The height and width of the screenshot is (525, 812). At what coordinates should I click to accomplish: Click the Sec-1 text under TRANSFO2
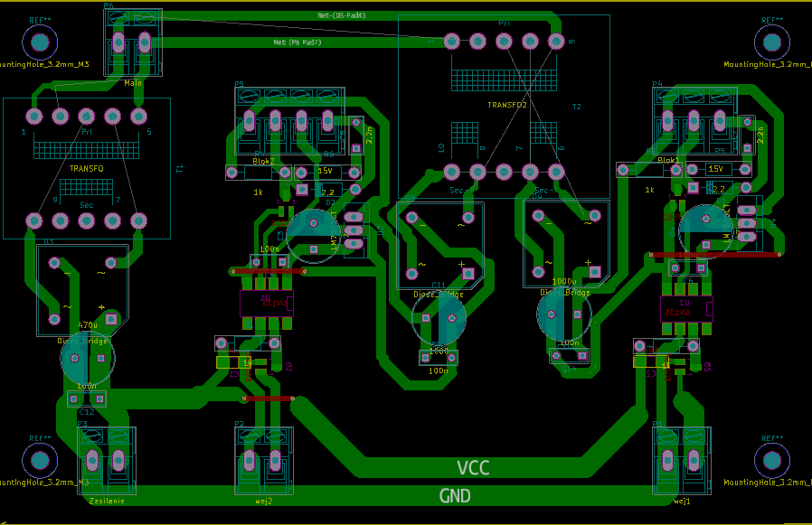545,191
